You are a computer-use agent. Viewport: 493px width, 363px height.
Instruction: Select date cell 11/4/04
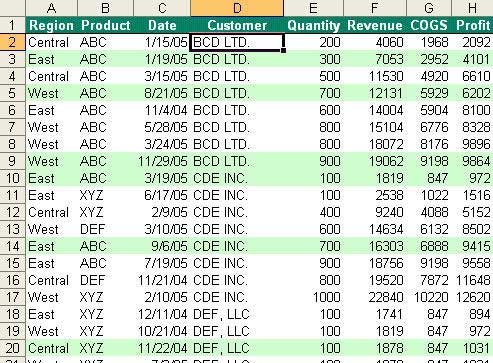[x=162, y=110]
